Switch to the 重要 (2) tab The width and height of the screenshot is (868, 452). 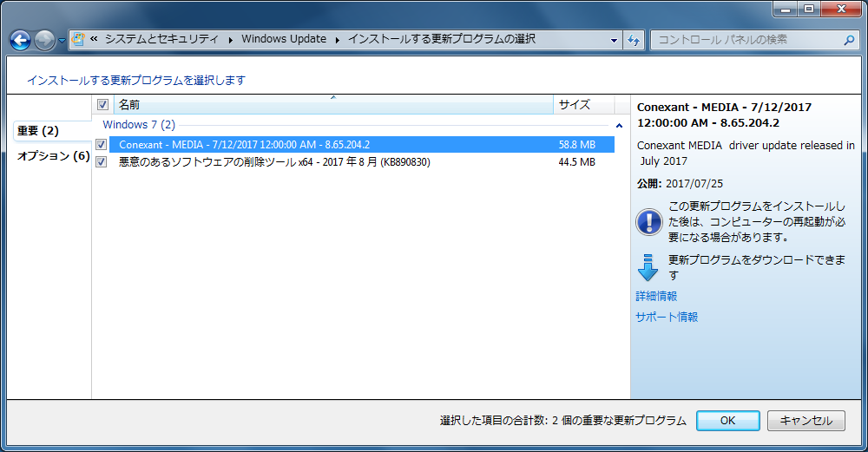tap(38, 131)
